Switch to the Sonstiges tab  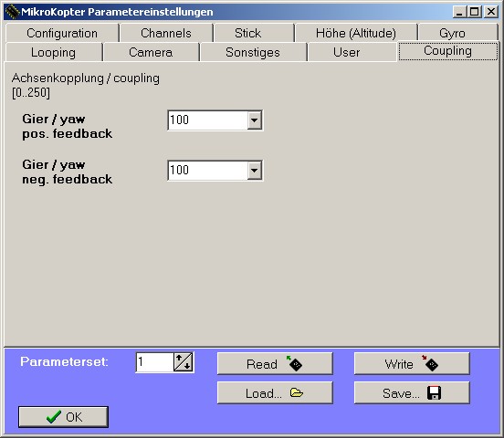pyautogui.click(x=253, y=52)
